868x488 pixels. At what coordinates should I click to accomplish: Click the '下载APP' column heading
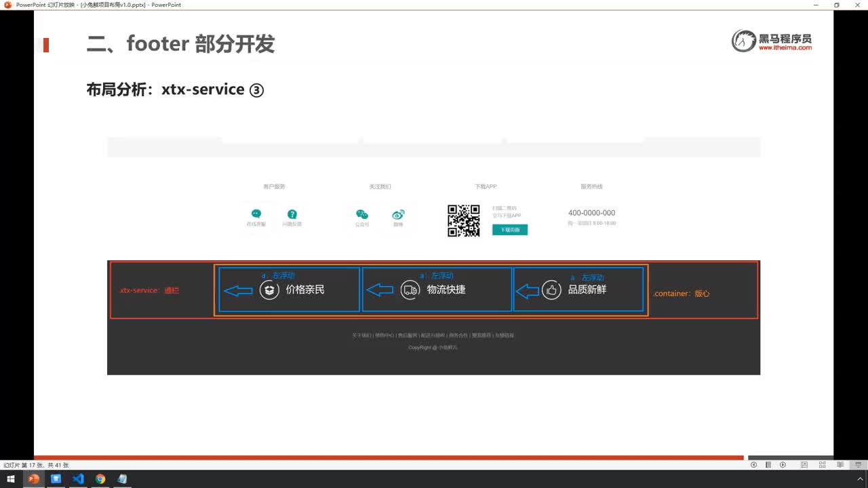[x=486, y=186]
